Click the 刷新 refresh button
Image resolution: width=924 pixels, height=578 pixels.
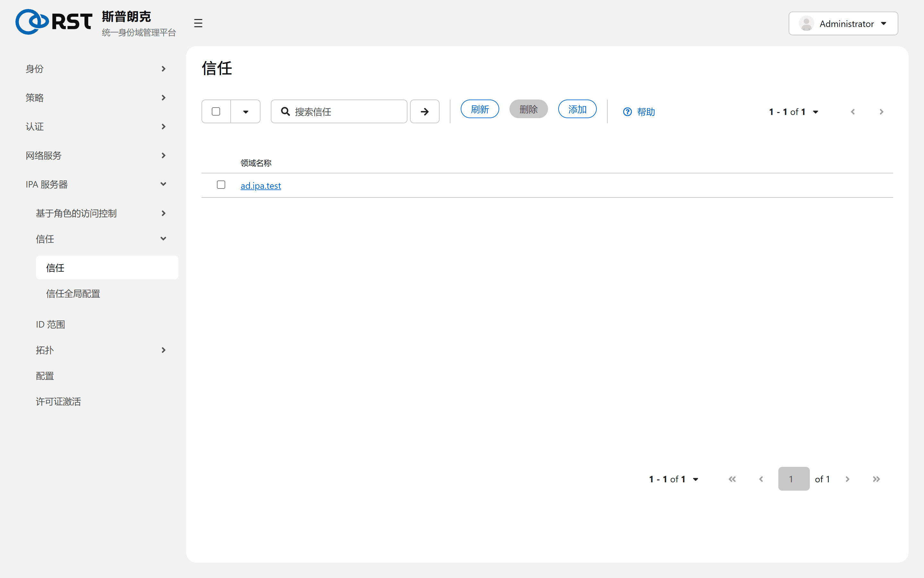(x=480, y=109)
